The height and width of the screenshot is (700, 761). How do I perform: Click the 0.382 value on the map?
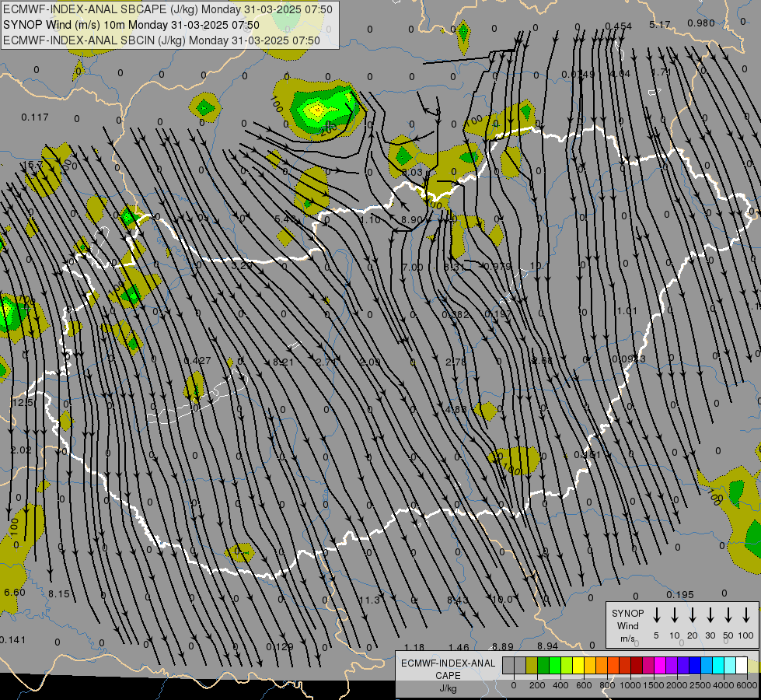[456, 315]
